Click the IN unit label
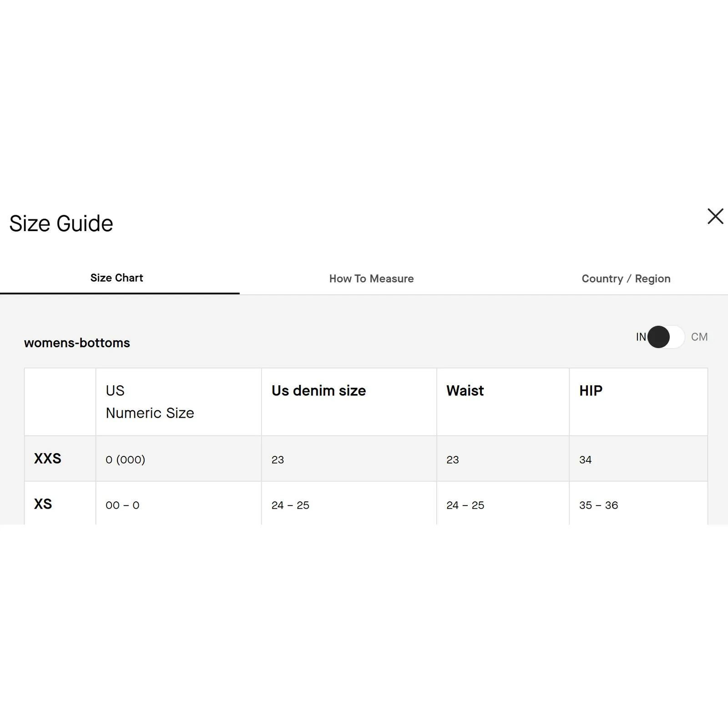Image resolution: width=728 pixels, height=728 pixels. (x=641, y=337)
